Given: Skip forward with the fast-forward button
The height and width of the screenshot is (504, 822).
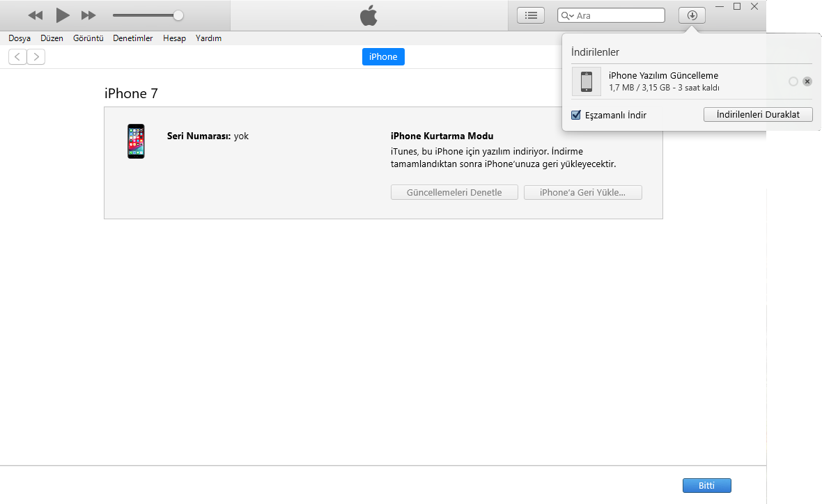Looking at the screenshot, I should click(88, 16).
